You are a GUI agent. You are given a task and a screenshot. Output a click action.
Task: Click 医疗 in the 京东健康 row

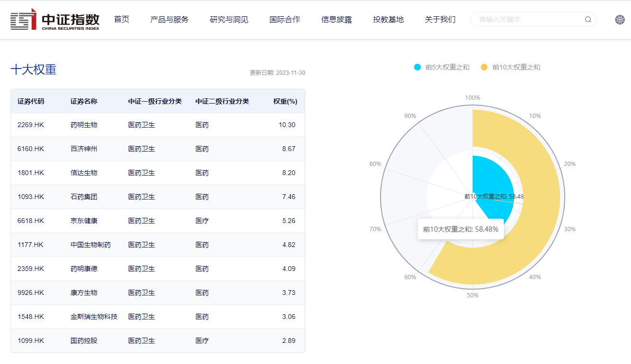pyautogui.click(x=202, y=221)
